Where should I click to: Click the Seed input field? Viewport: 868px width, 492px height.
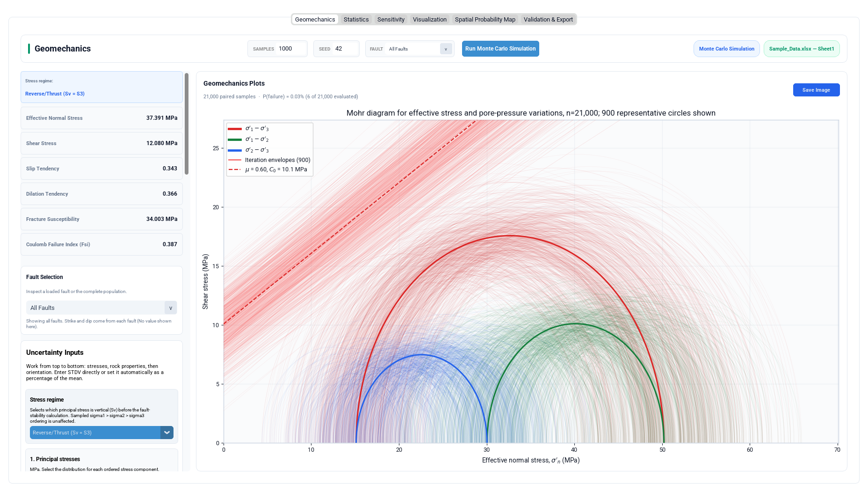tap(345, 49)
